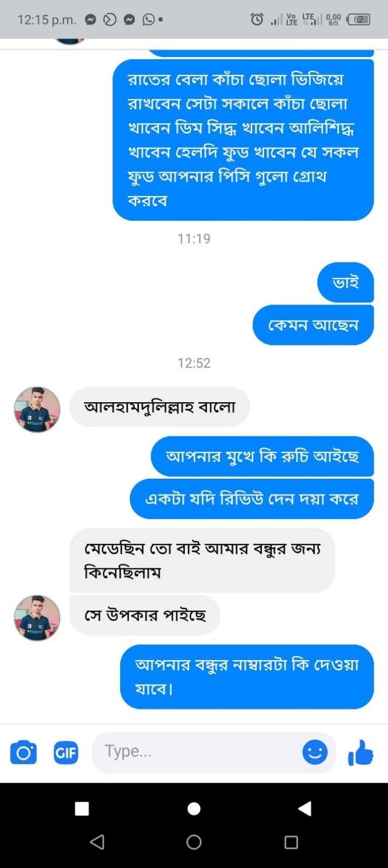Tap sender avatar beside সে উপকার পাইছে

pyautogui.click(x=37, y=618)
